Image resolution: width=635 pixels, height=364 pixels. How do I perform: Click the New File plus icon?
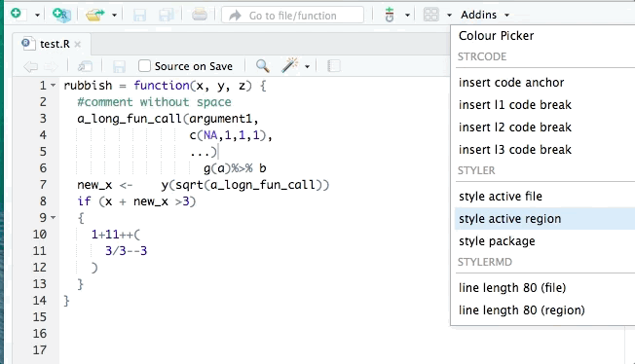[x=17, y=15]
